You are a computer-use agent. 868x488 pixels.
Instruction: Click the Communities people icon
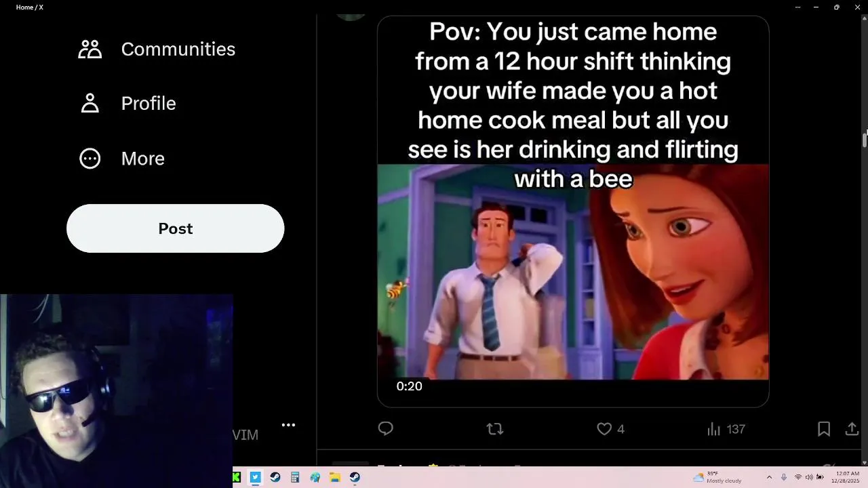tap(90, 49)
